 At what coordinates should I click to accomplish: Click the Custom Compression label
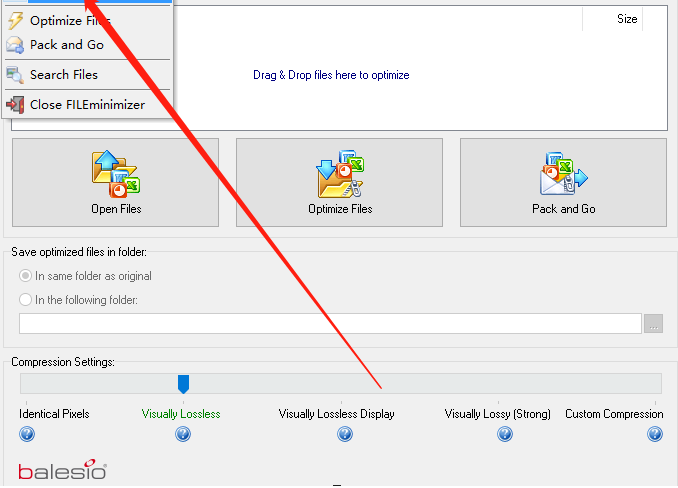[x=614, y=414]
